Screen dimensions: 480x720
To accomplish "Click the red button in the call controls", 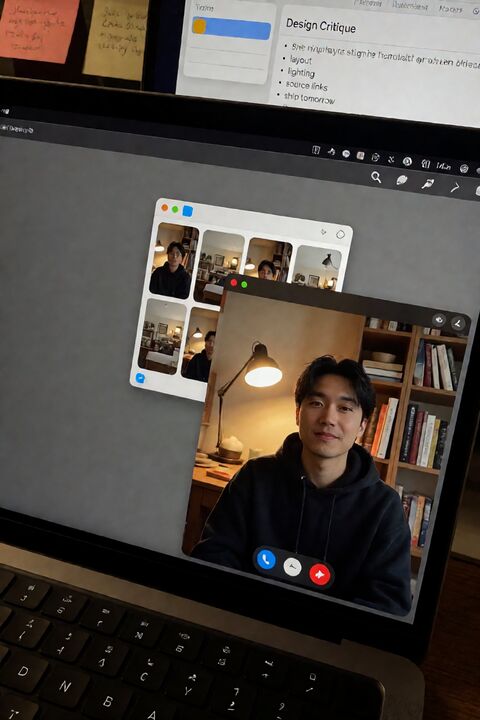I will pos(320,574).
